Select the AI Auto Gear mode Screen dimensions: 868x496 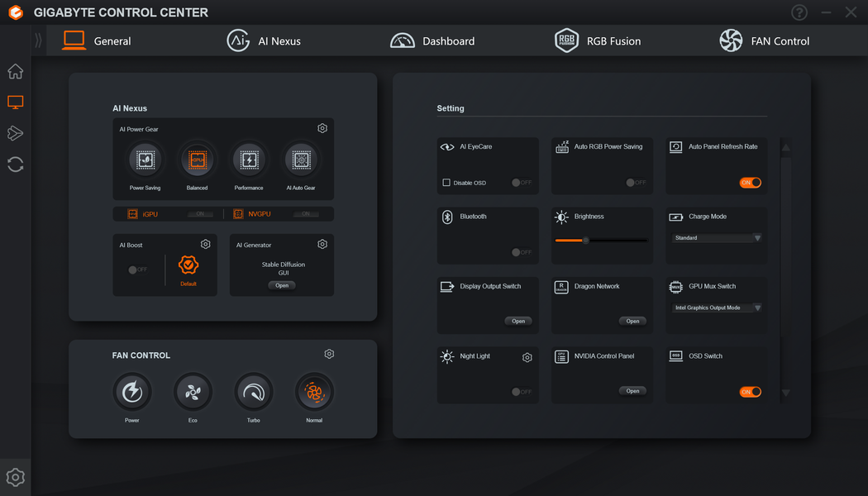coord(301,160)
